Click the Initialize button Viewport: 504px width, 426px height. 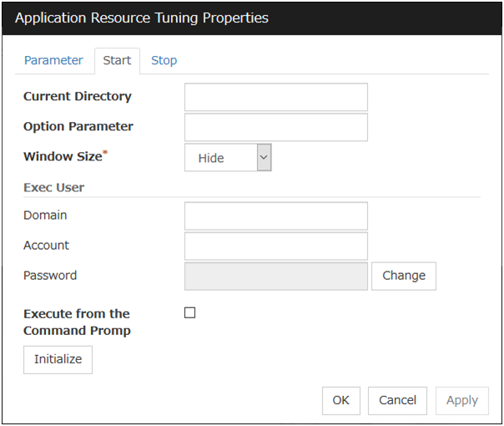pos(58,359)
